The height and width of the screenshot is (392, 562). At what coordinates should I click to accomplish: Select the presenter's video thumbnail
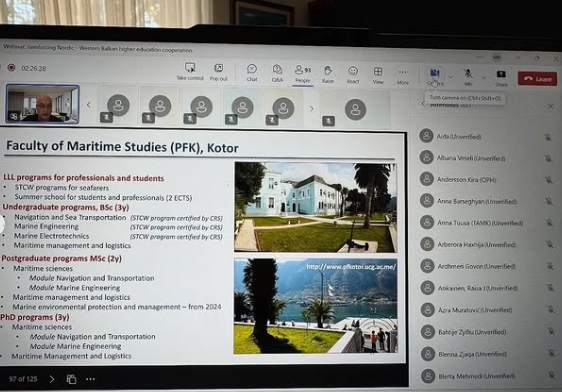(x=43, y=104)
